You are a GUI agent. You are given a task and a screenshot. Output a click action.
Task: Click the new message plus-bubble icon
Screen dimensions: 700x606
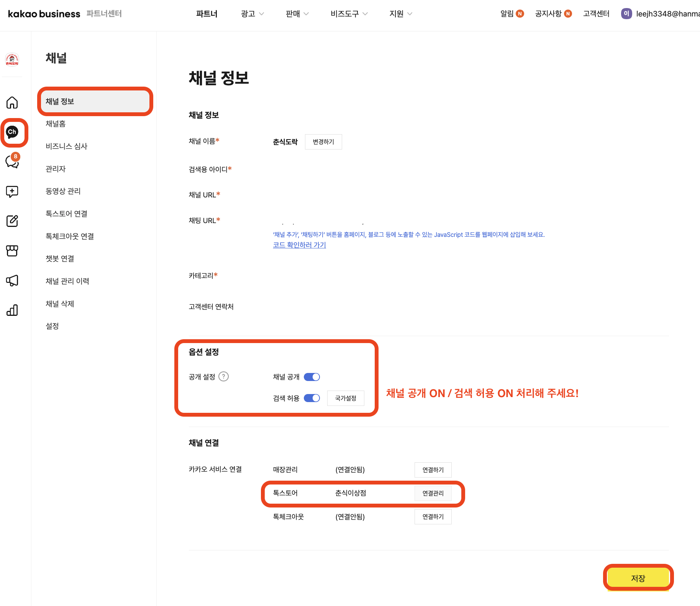[12, 191]
